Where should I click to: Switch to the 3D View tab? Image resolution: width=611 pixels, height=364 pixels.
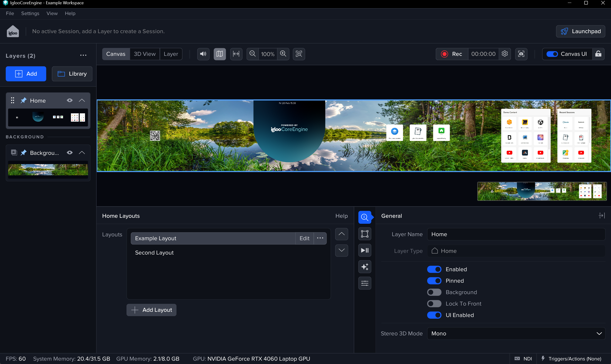coord(145,54)
